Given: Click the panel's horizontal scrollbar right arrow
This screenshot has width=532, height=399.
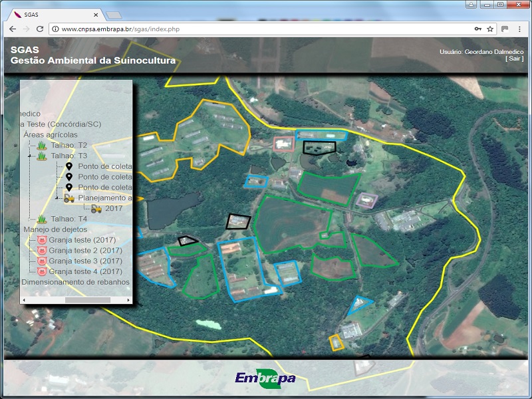Looking at the screenshot, I should click(128, 300).
